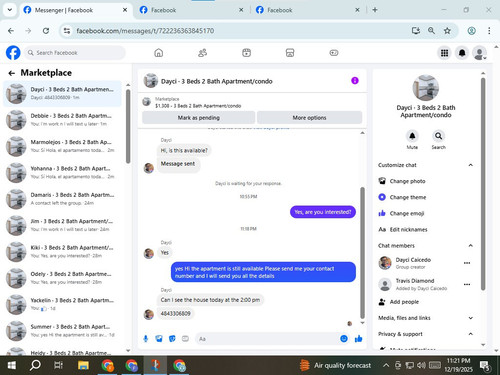Bookmark this page with the star icon
This screenshot has width=500, height=375.
coord(447,31)
